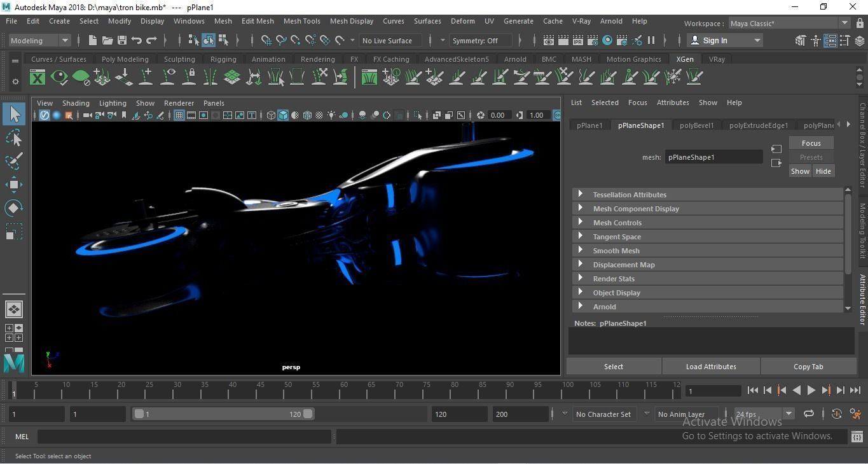This screenshot has height=464, width=868.
Task: Expand the Render Stats section
Action: (708, 279)
